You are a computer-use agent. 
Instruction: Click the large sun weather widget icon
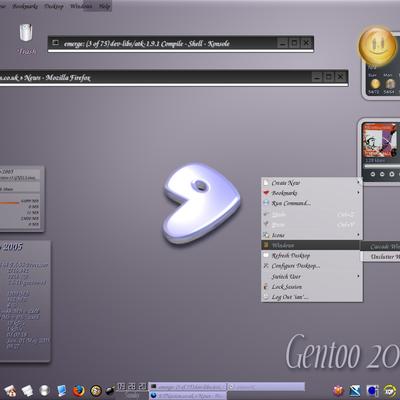[377, 46]
